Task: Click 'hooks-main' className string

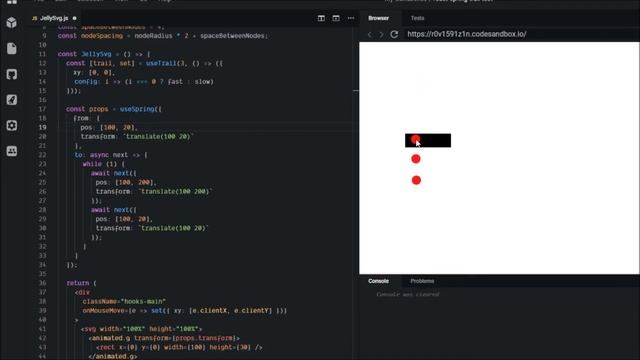Action: click(143, 301)
